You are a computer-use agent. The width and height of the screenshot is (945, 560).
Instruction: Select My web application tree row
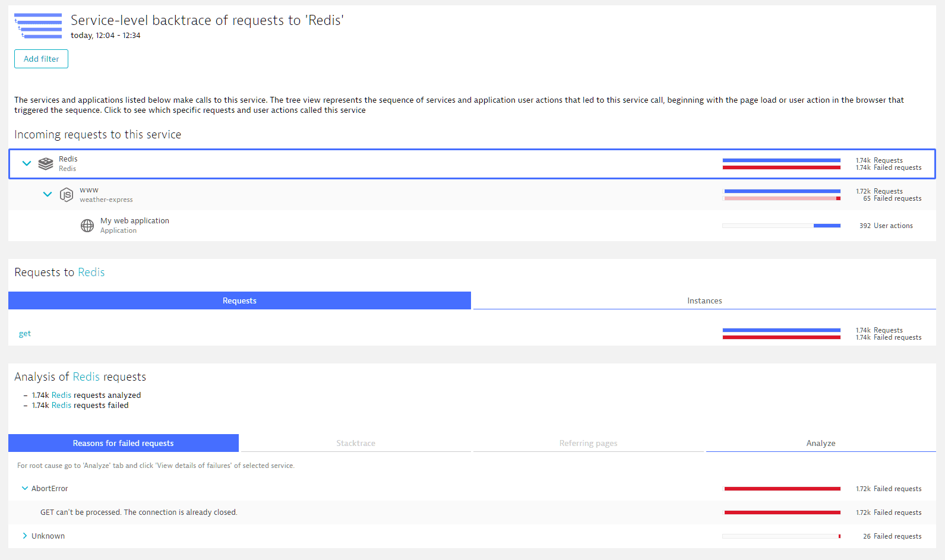(x=472, y=226)
